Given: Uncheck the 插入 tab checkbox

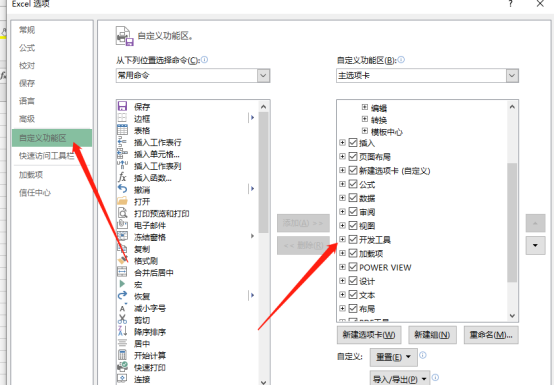Looking at the screenshot, I should click(x=353, y=142).
